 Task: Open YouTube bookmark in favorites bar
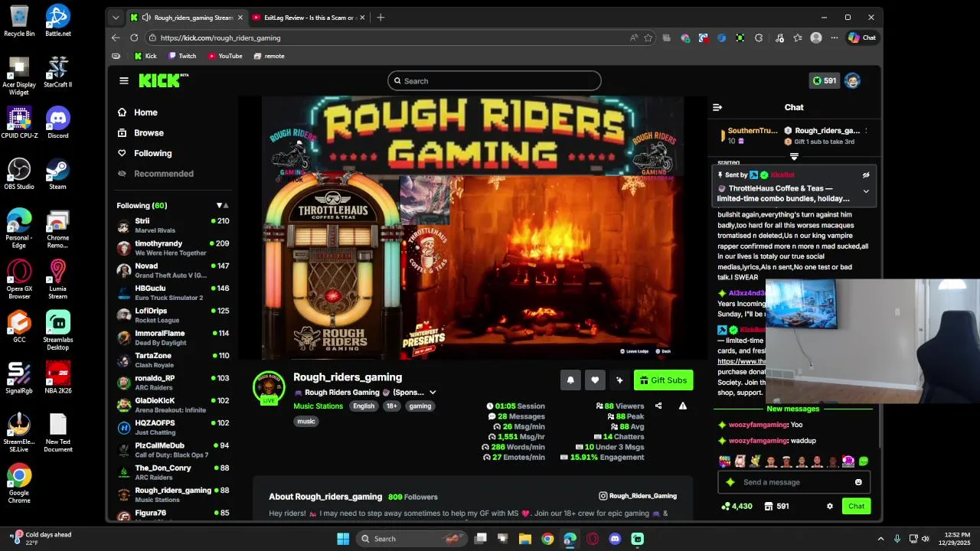tap(225, 56)
